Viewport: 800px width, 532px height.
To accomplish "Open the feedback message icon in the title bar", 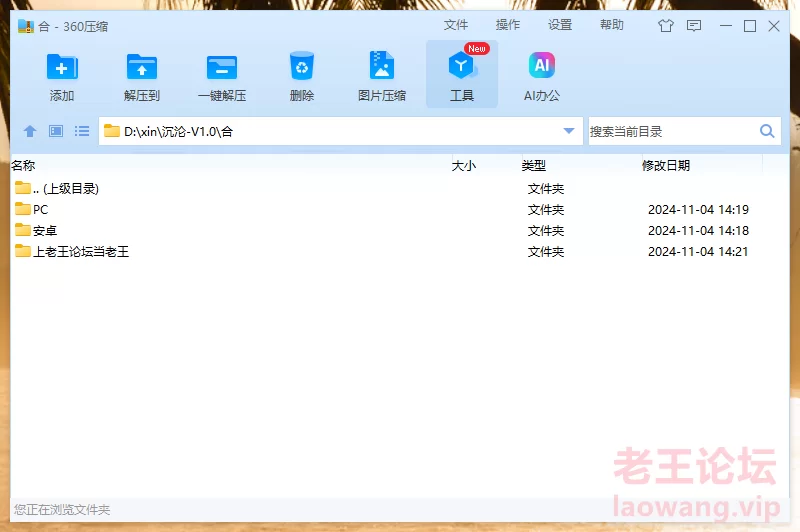I will coord(694,26).
